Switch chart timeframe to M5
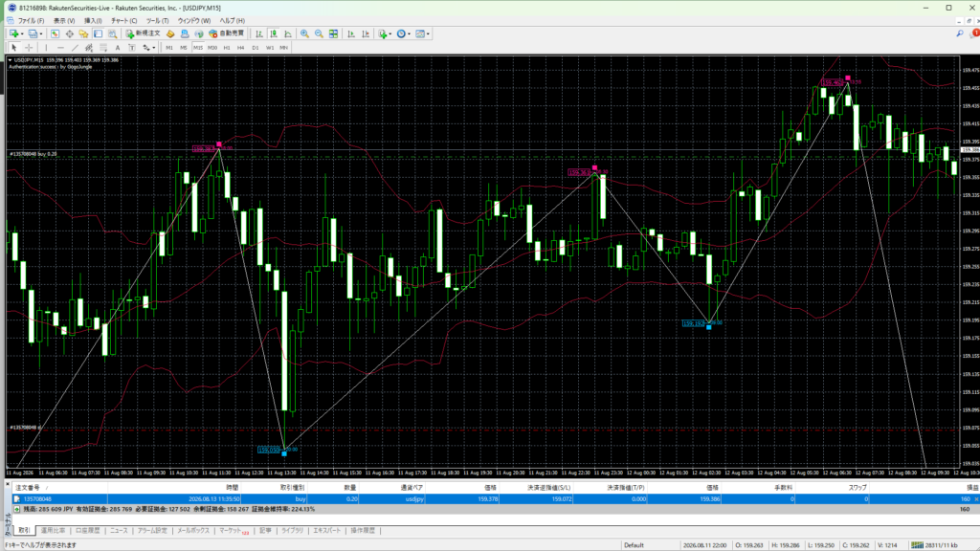 (x=183, y=48)
